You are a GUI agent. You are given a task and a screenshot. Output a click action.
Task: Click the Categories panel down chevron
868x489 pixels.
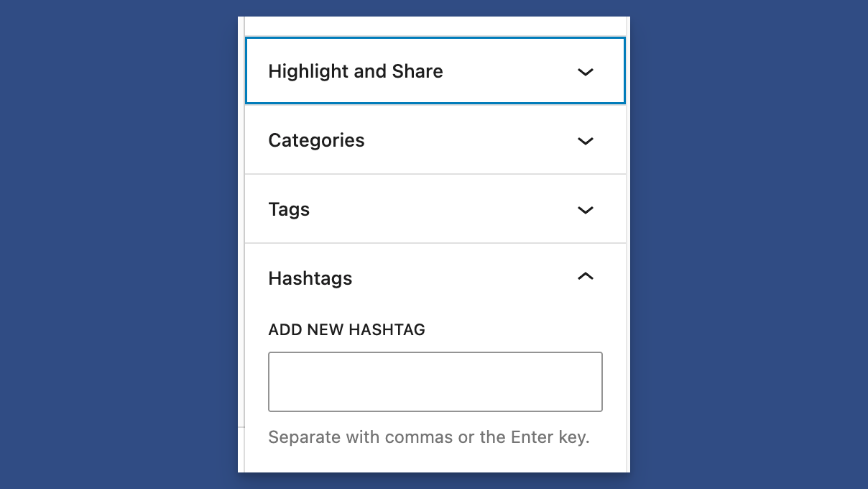586,141
